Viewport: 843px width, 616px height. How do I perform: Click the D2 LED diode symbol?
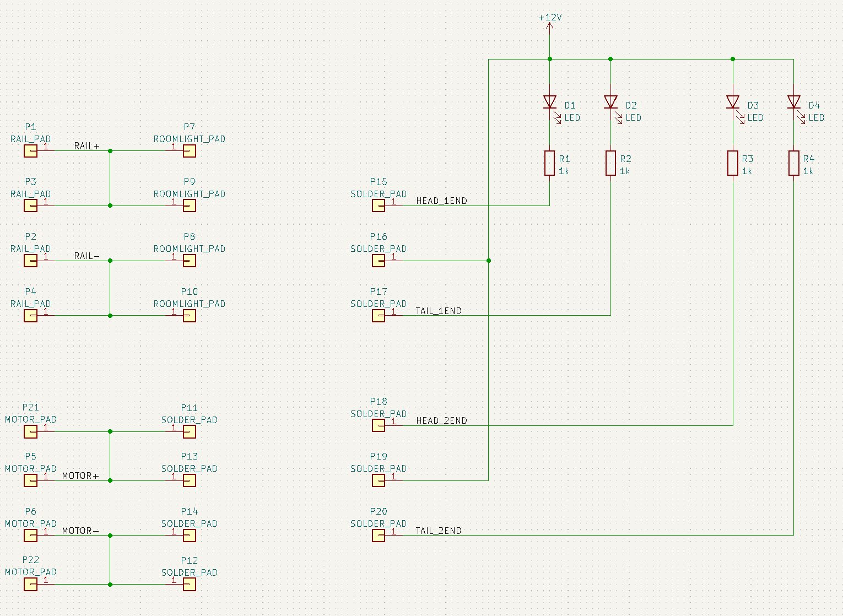click(610, 102)
